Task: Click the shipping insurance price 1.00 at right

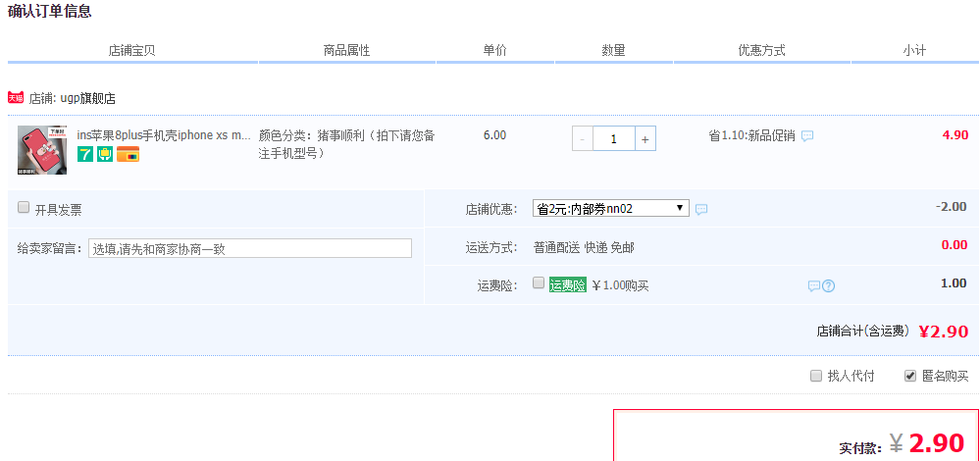Action: (x=954, y=282)
